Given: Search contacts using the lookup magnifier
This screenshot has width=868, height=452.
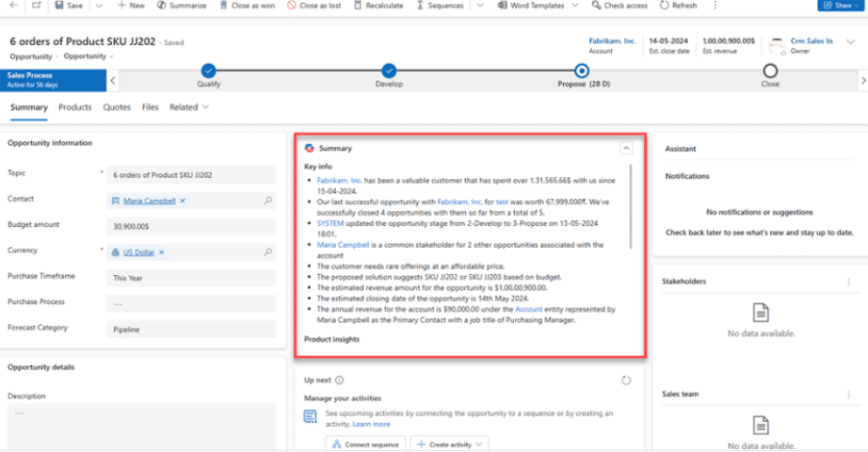Looking at the screenshot, I should (268, 201).
